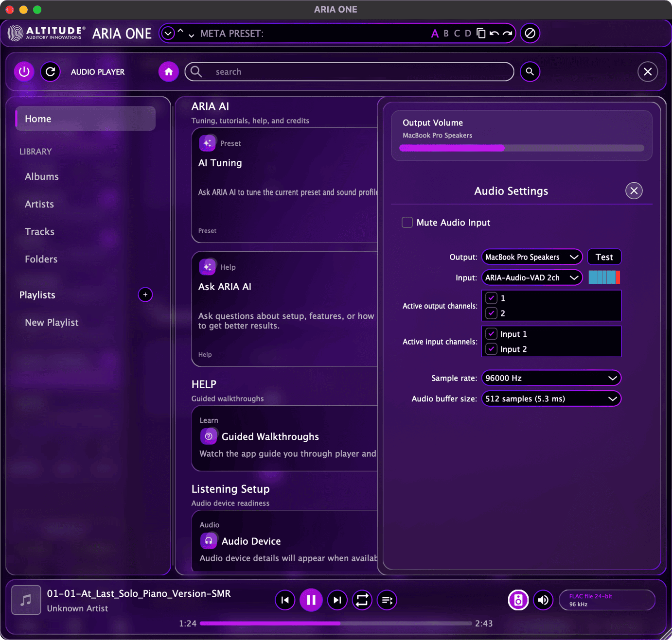Click the Altitude Auditory Innovations logo

[47, 33]
